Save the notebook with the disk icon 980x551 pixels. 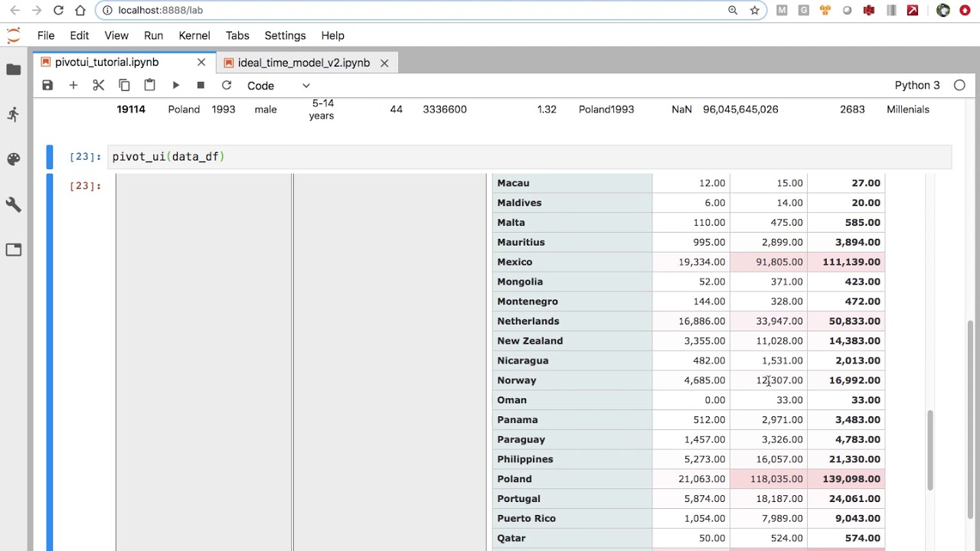(x=47, y=86)
